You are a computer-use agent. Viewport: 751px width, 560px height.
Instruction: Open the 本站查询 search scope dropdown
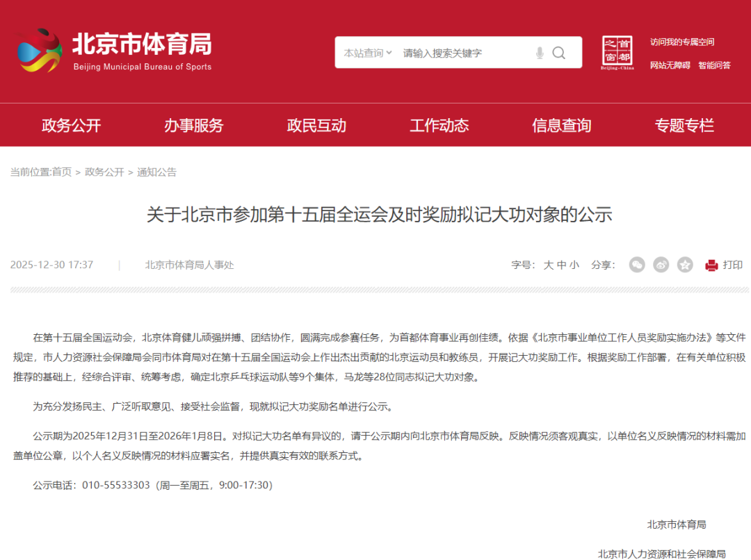click(368, 53)
